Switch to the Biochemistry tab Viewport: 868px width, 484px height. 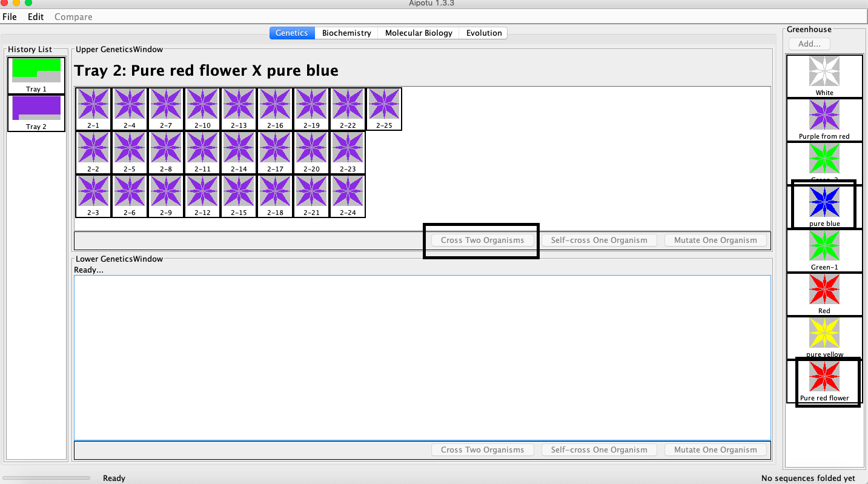coord(346,33)
